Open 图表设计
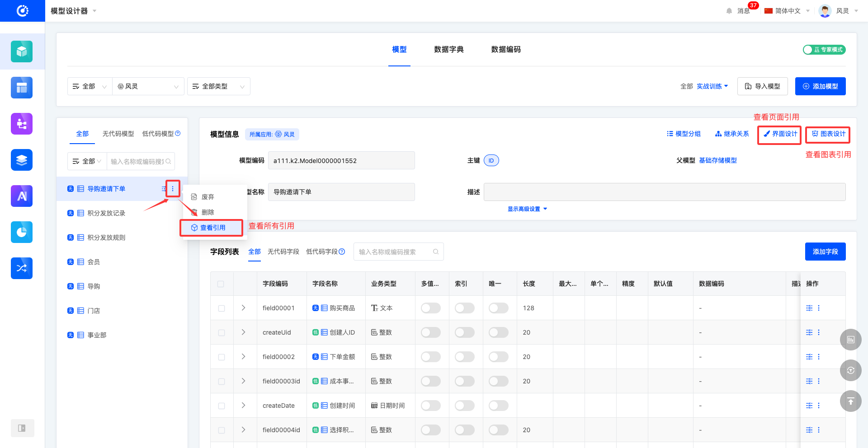This screenshot has height=448, width=868. pos(829,134)
